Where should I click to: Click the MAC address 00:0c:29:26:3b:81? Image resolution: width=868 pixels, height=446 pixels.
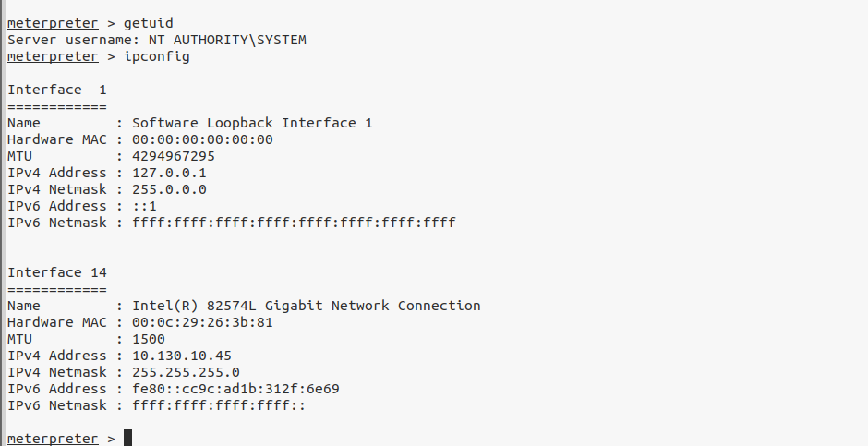pos(202,322)
